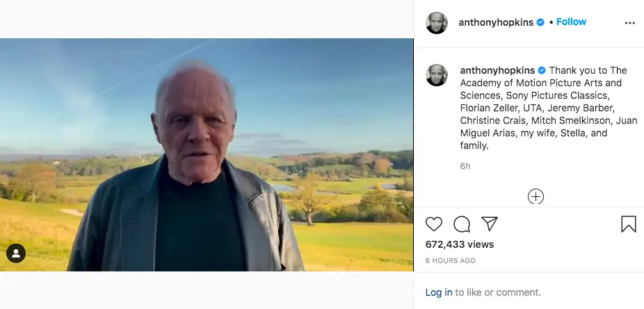Click the 672,433 views count

click(x=460, y=244)
